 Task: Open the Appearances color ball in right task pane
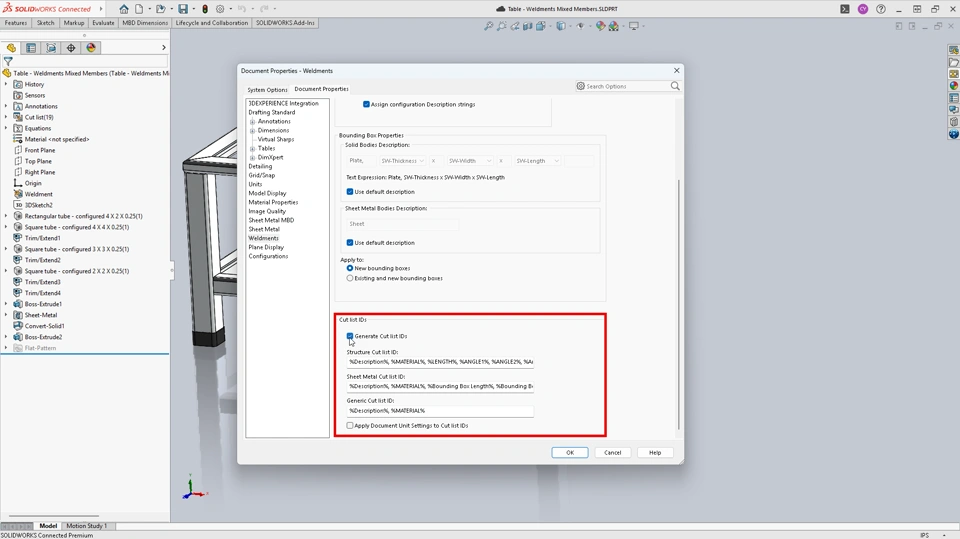pyautogui.click(x=953, y=86)
